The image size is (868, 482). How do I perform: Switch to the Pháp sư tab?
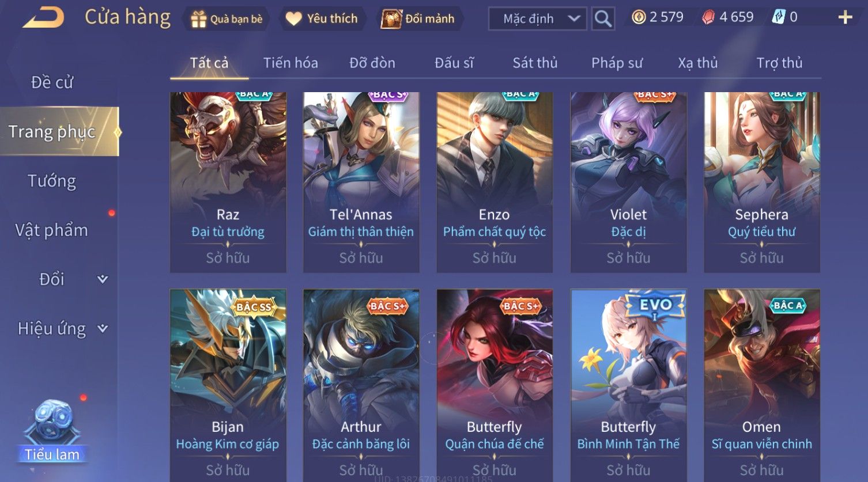617,63
